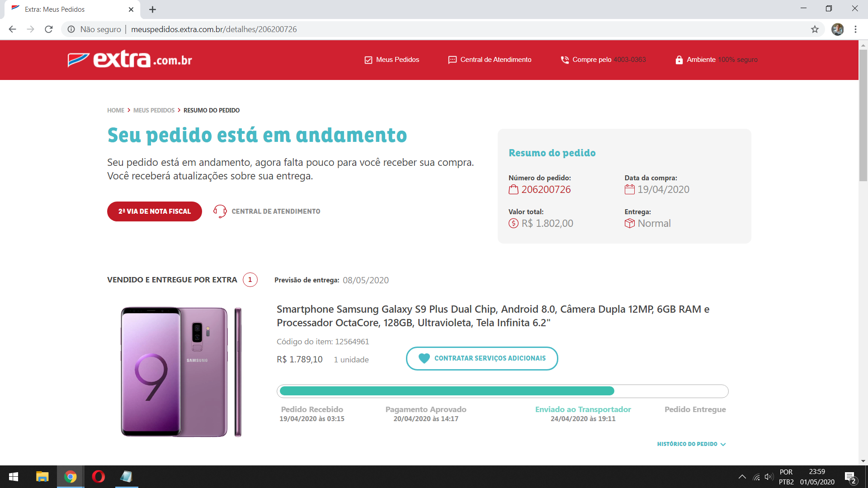This screenshot has height=488, width=868.
Task: Open Meus Pedidos in header
Action: click(x=392, y=60)
